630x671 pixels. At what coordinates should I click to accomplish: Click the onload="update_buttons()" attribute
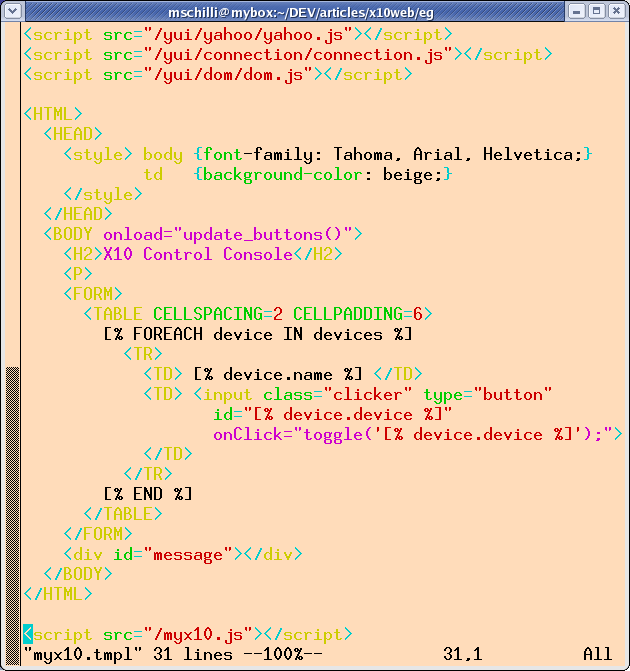point(228,235)
